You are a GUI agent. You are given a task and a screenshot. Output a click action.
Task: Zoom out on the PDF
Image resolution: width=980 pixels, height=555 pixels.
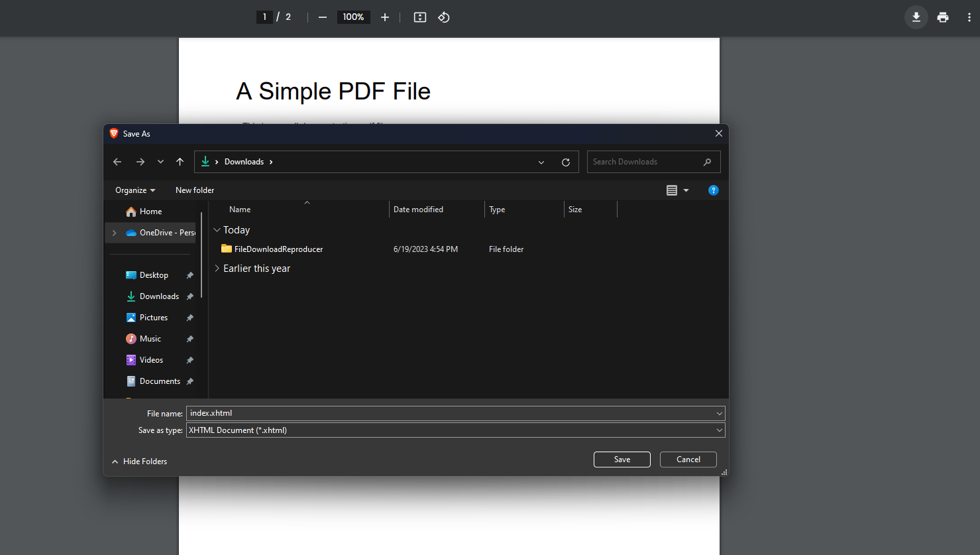pyautogui.click(x=322, y=17)
